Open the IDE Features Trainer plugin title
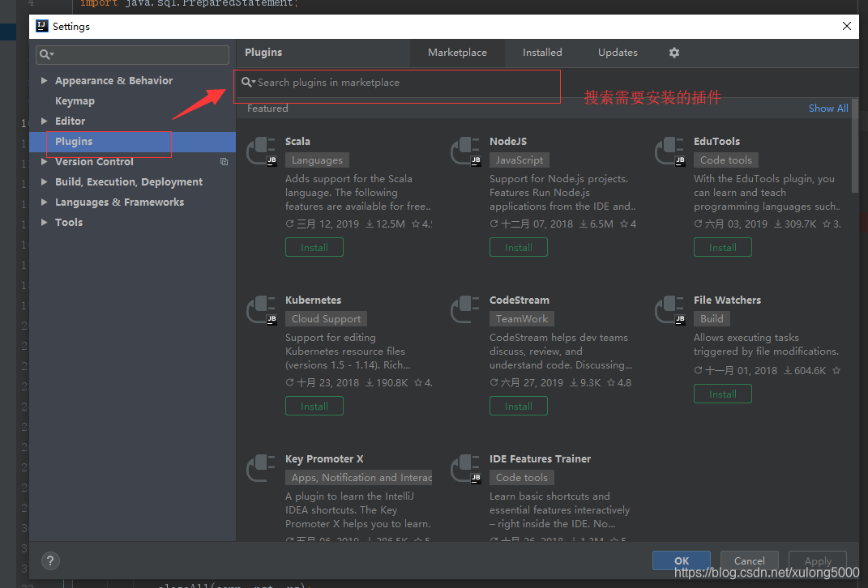The height and width of the screenshot is (588, 868). [540, 459]
